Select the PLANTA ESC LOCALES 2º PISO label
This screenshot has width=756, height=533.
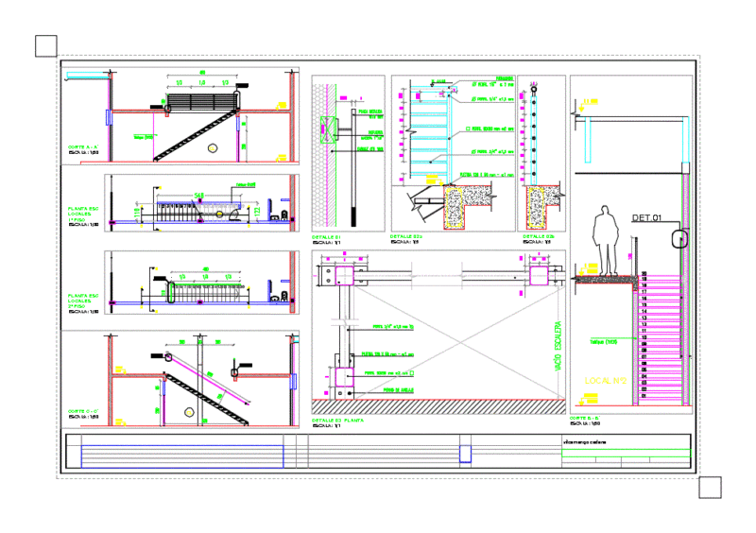tap(83, 301)
